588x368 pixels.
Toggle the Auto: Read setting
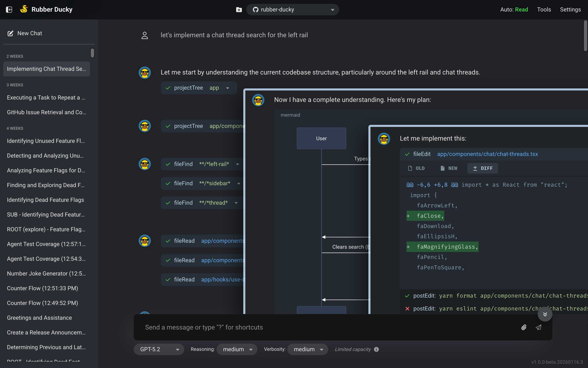click(x=514, y=9)
